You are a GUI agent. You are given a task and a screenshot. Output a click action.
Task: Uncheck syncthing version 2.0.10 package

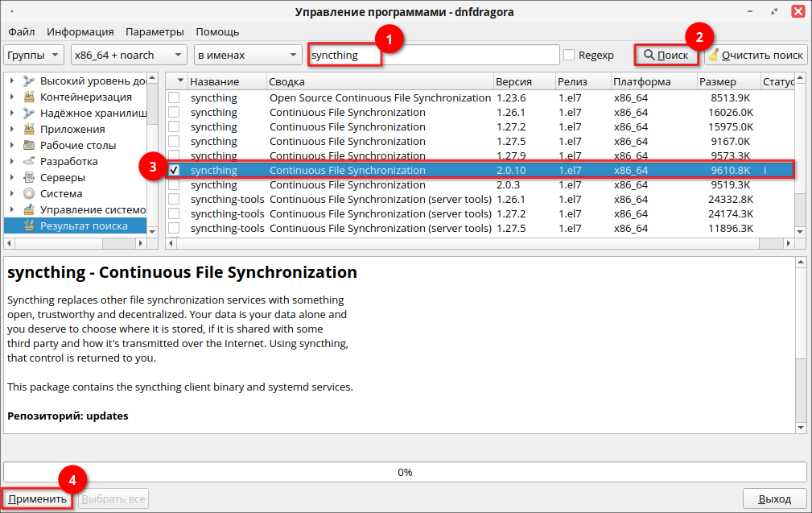174,170
